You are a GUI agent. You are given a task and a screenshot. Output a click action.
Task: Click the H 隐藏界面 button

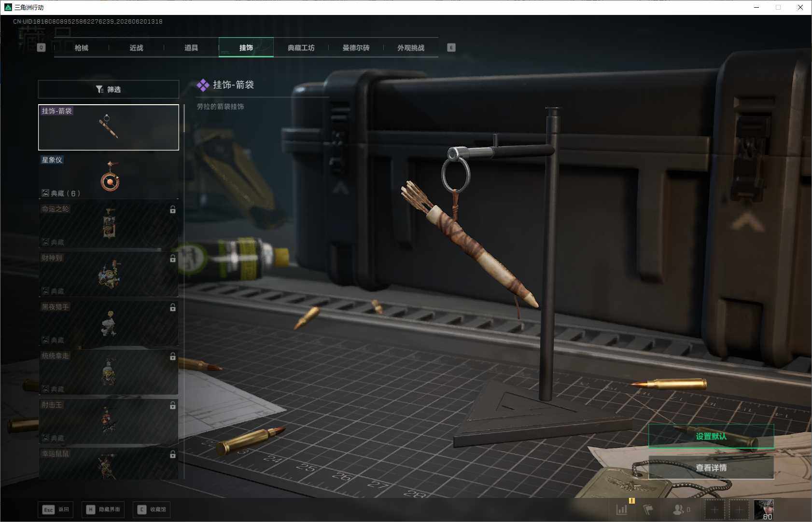[103, 509]
